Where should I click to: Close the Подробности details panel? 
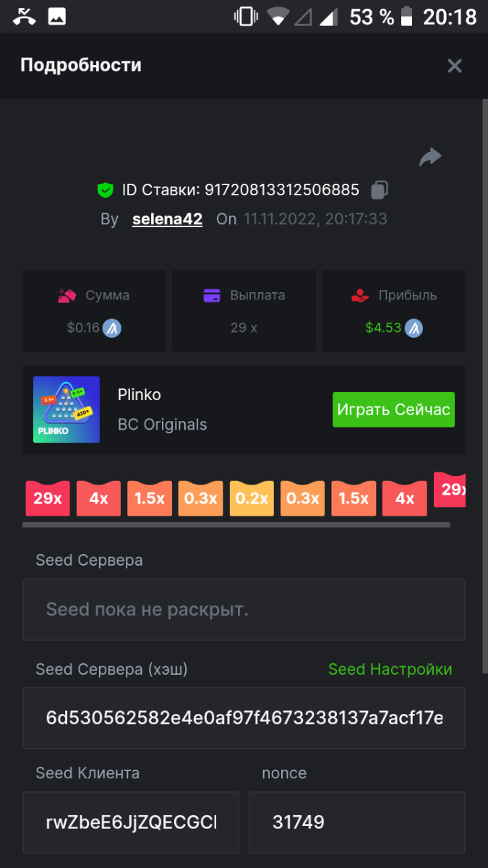tap(454, 66)
